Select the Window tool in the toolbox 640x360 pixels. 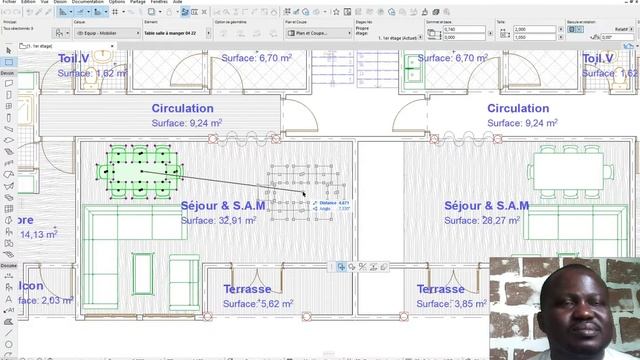(x=9, y=106)
